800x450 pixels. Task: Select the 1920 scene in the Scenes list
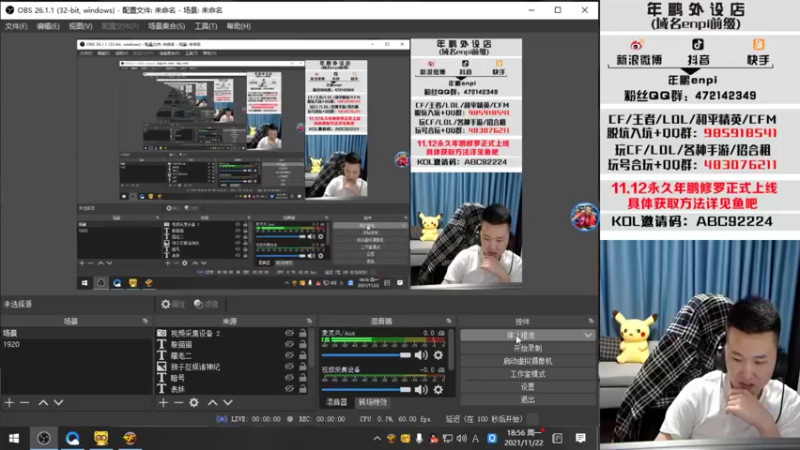point(76,344)
